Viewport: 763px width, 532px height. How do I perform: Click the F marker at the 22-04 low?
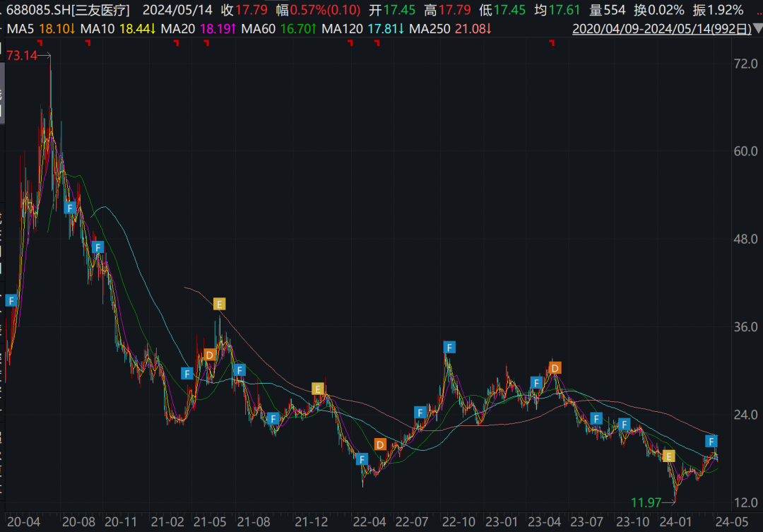tap(362, 459)
